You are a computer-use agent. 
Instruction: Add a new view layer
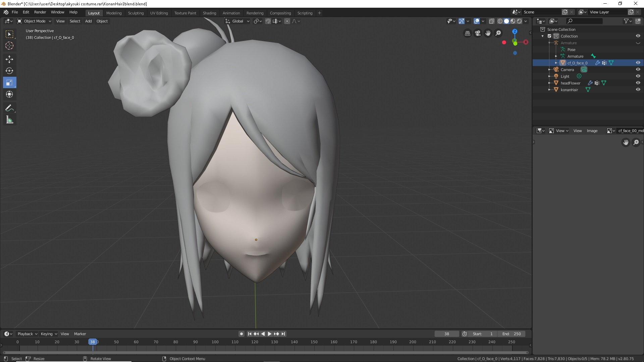(x=631, y=12)
